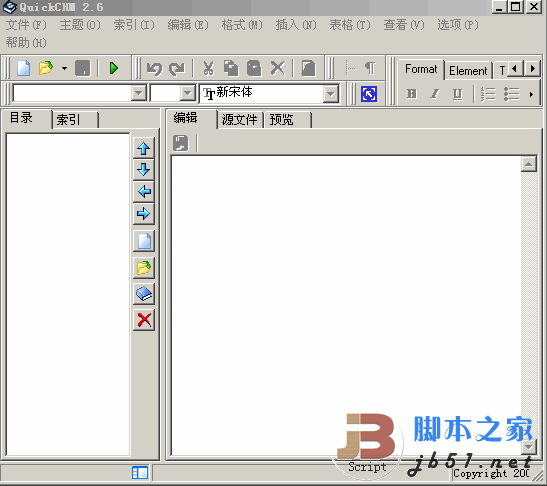Image resolution: width=547 pixels, height=486 pixels.
Task: Paste from the clipboard icon
Action: (254, 68)
